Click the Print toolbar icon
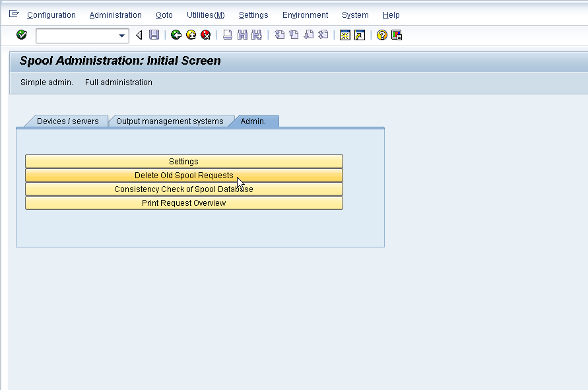 pyautogui.click(x=226, y=34)
